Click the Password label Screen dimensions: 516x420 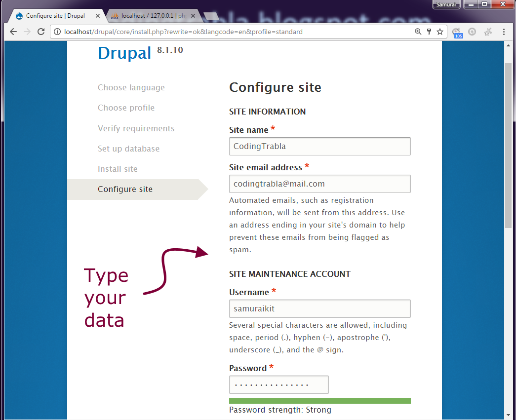248,368
